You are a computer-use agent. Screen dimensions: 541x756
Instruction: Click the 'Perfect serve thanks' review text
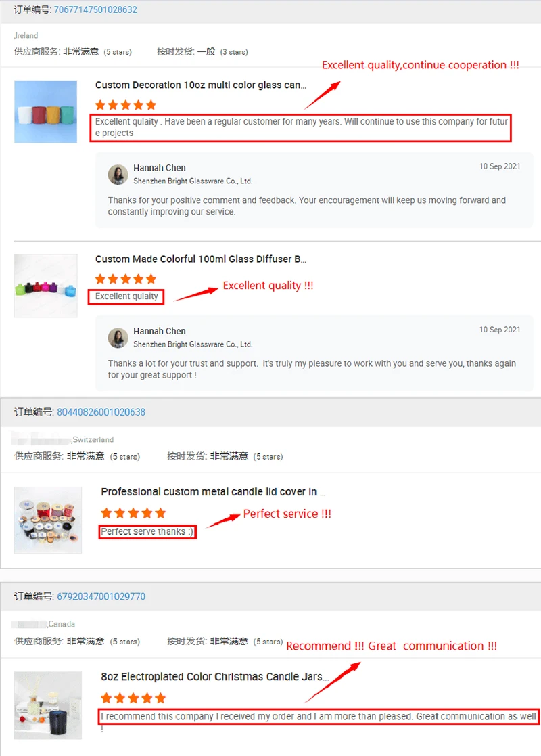pos(147,532)
